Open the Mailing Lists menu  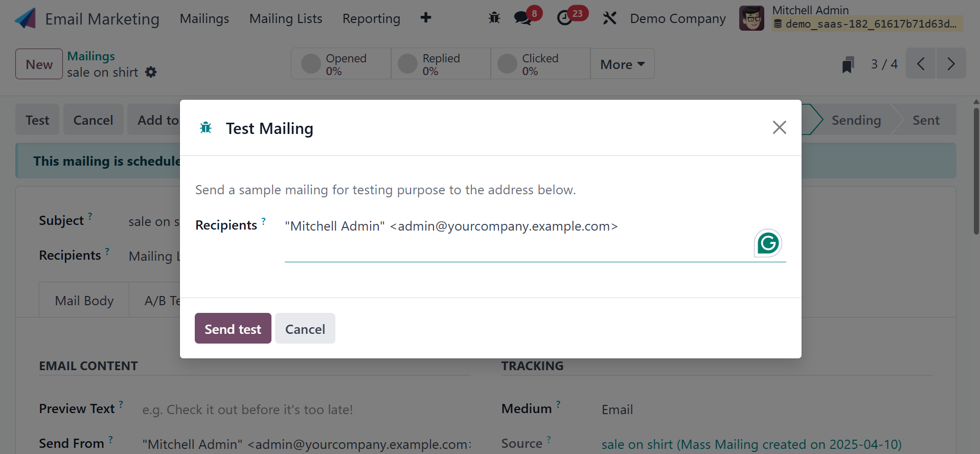coord(286,19)
